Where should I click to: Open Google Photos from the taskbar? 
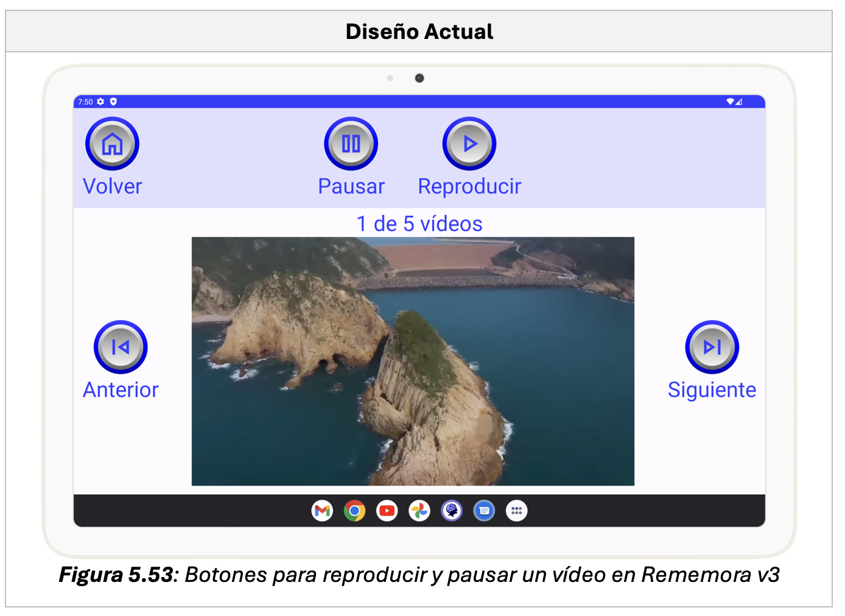point(419,511)
